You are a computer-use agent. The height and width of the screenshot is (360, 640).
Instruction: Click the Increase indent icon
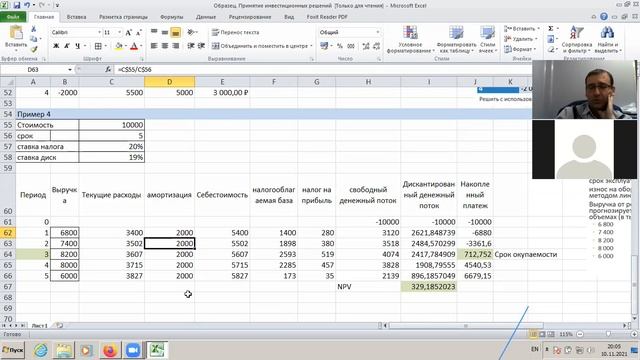[x=201, y=46]
